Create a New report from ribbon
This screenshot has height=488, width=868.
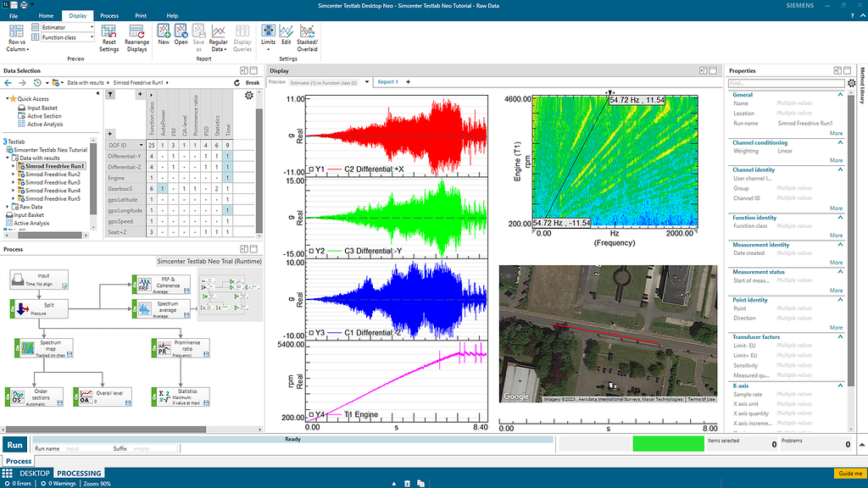[x=163, y=32]
